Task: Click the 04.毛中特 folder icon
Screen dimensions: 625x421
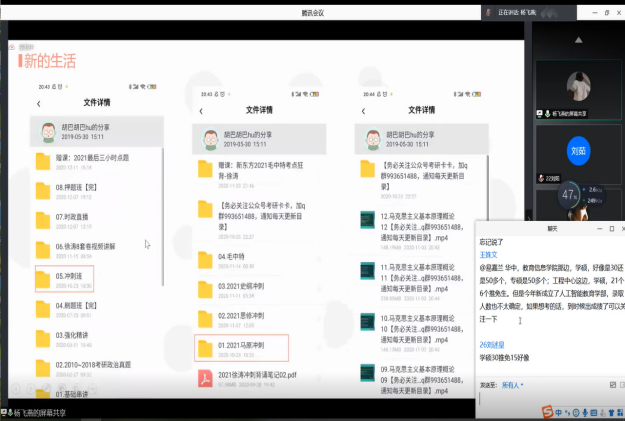Action: (207, 258)
